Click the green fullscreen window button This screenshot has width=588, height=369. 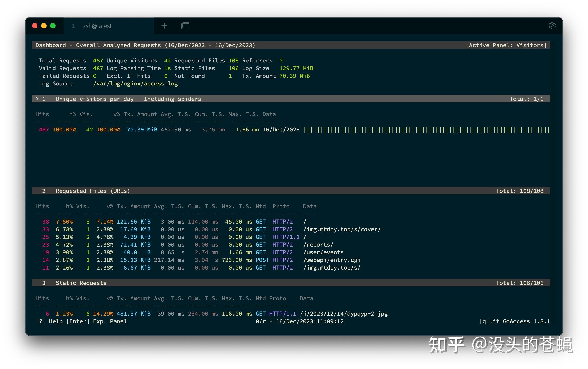pyautogui.click(x=53, y=26)
